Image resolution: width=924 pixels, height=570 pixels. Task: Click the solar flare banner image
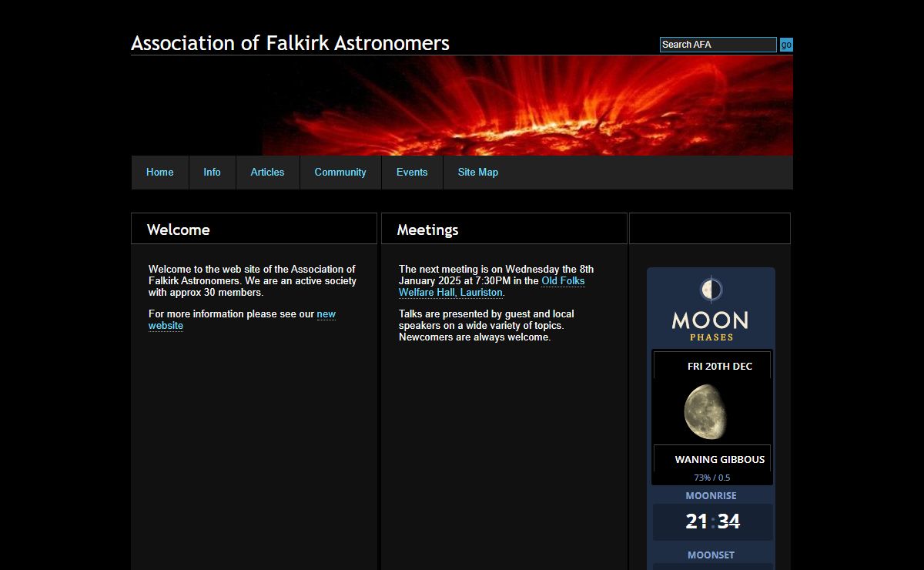pyautogui.click(x=527, y=106)
